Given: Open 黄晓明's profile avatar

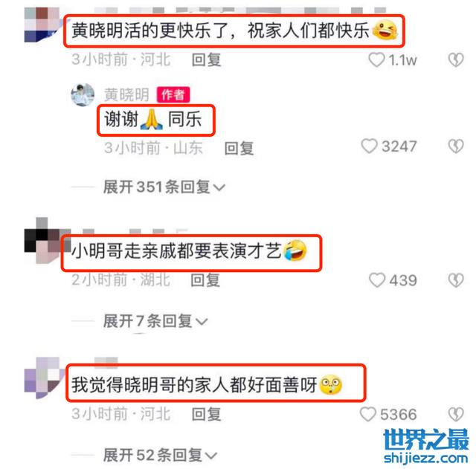Looking at the screenshot, I should (83, 95).
